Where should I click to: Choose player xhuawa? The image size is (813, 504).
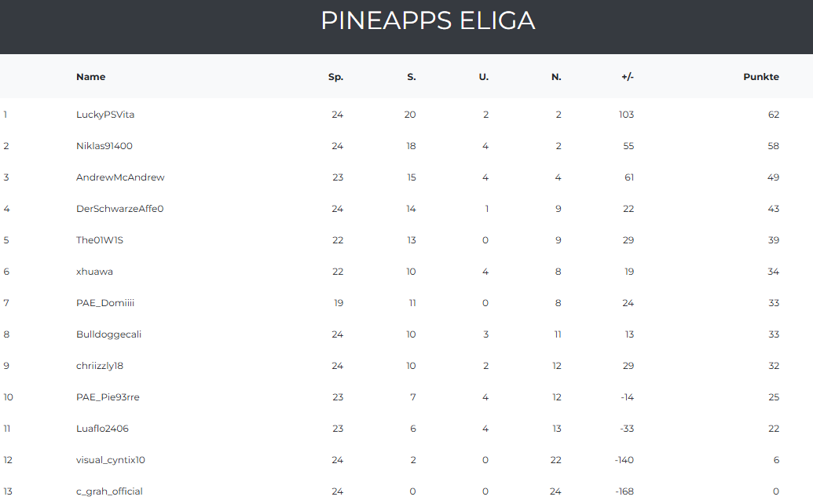pos(94,272)
